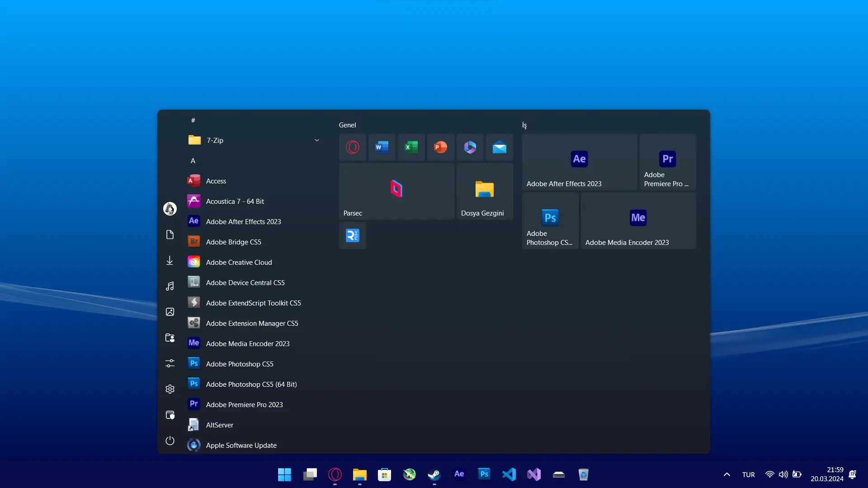This screenshot has height=488, width=868.
Task: Launch the Adobe Premiere Pro tile
Action: tap(668, 162)
